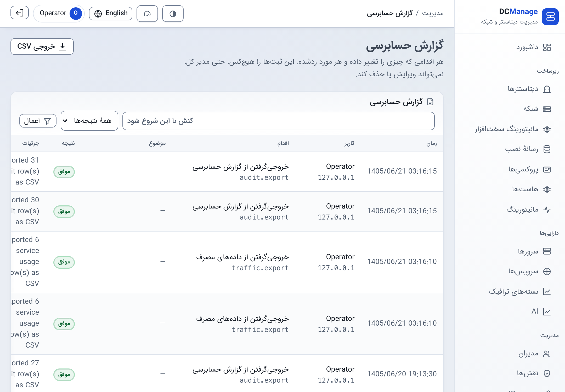This screenshot has height=392, width=565.
Task: Click the بسته‌های ترافیک chart icon
Action: (x=547, y=292)
